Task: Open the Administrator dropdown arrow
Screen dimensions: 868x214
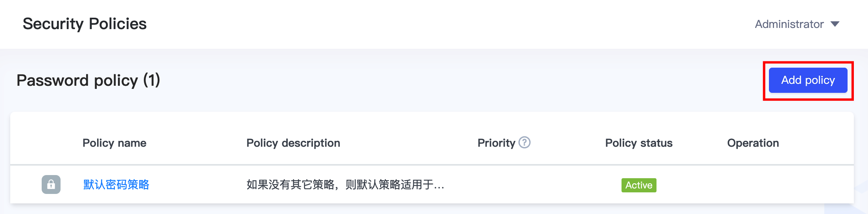Action: (835, 24)
